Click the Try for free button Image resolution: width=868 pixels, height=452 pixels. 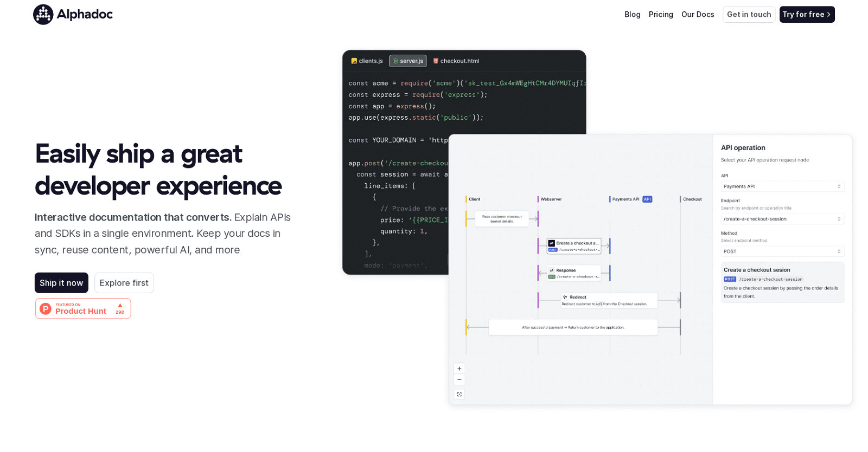click(806, 15)
